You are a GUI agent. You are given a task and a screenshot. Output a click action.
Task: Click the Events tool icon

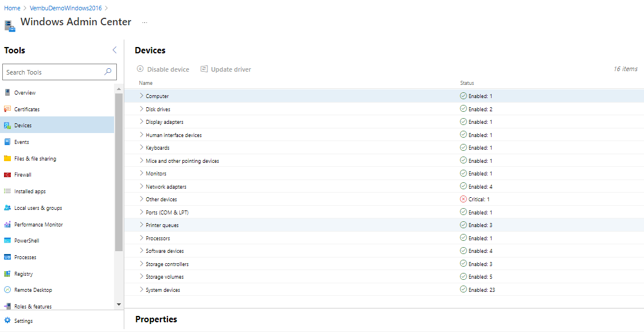(7, 142)
